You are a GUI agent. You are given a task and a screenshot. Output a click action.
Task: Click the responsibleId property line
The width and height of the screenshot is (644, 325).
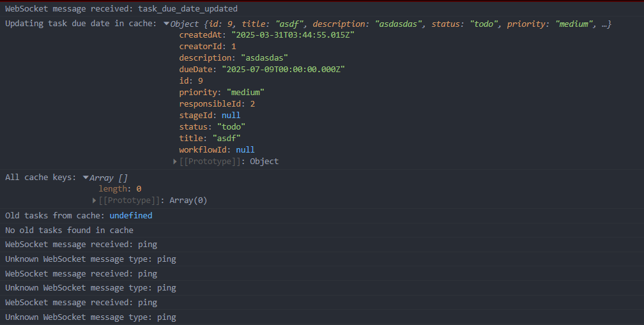(x=217, y=104)
